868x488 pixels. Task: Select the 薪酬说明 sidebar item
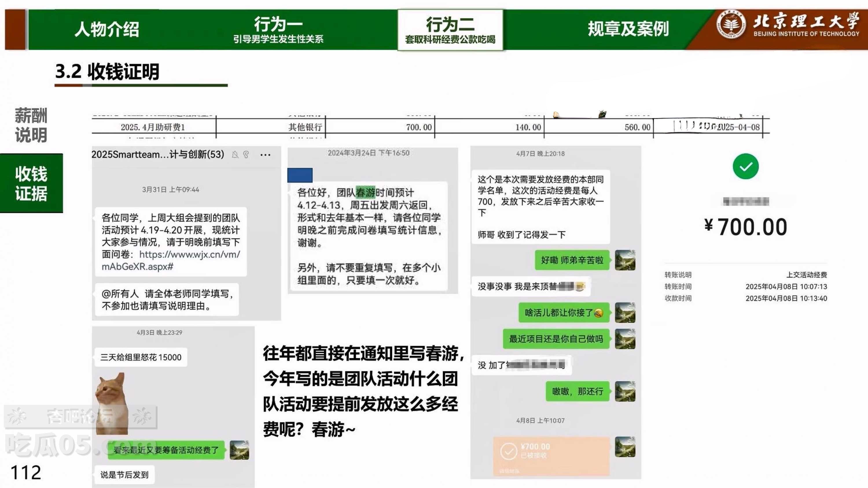click(x=31, y=125)
